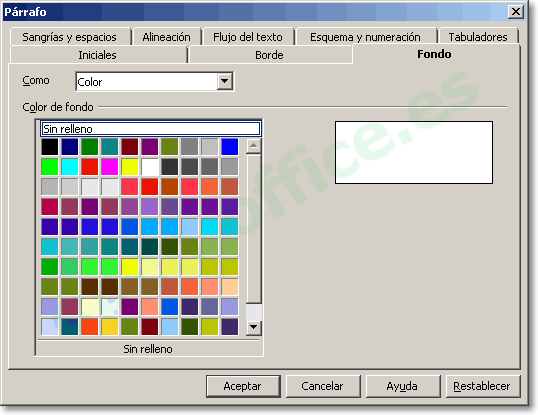Open the Alineación tab
Viewport: 538px width, 415px height.
coord(167,37)
